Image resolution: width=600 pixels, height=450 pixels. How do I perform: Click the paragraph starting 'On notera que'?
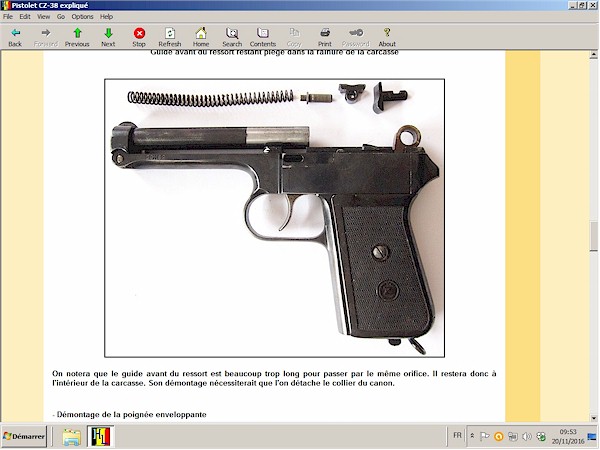274,378
